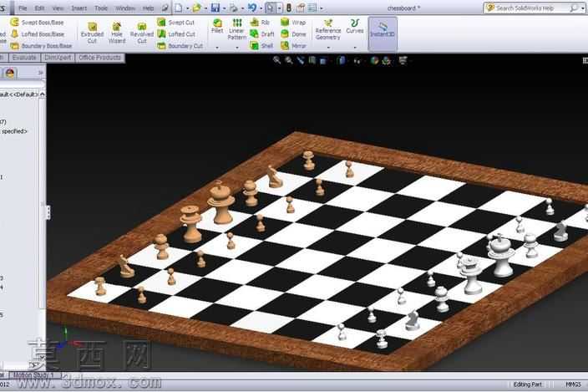Expand the Curves dropdown arrow
The image size is (588, 392).
(355, 48)
